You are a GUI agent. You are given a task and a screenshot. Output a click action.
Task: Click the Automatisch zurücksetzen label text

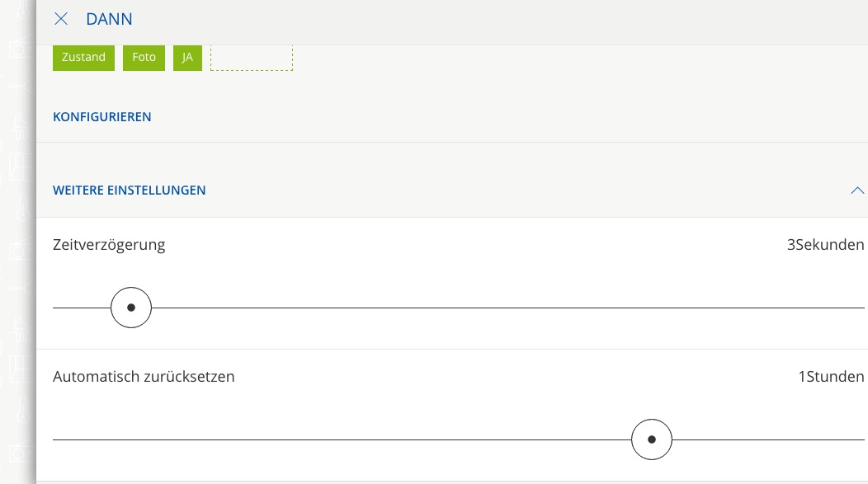pyautogui.click(x=144, y=377)
